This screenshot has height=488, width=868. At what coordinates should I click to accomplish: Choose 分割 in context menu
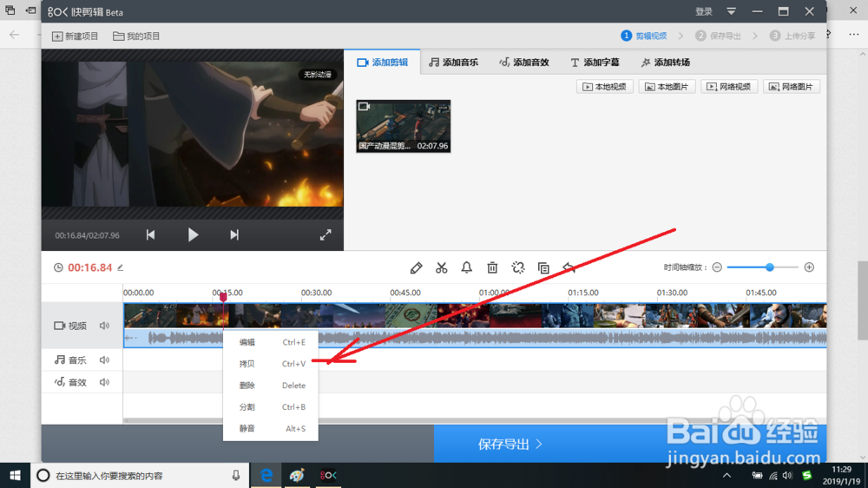tap(271, 407)
